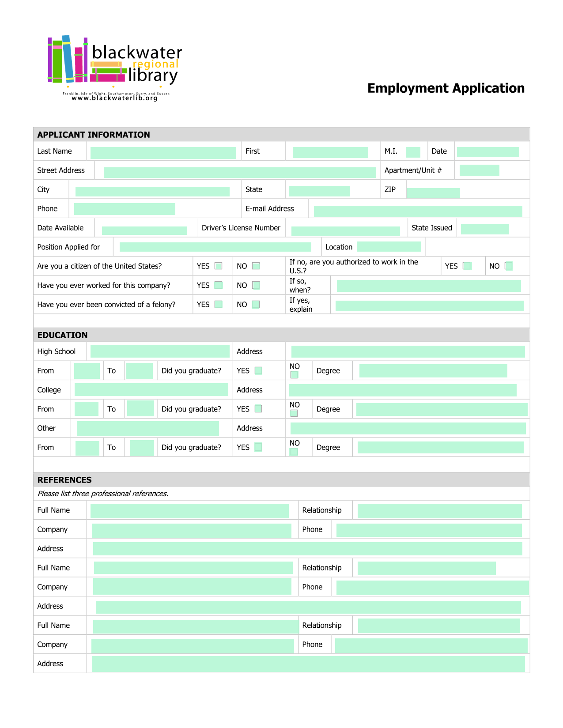Screen dimensions: 563x728
Task: Click the 'If so, when?' field
Action: (x=429, y=286)
